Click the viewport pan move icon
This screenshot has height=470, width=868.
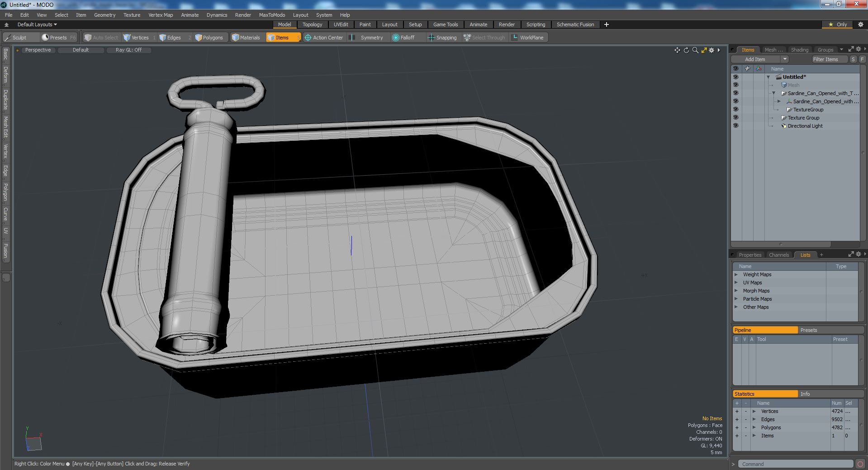pyautogui.click(x=677, y=50)
